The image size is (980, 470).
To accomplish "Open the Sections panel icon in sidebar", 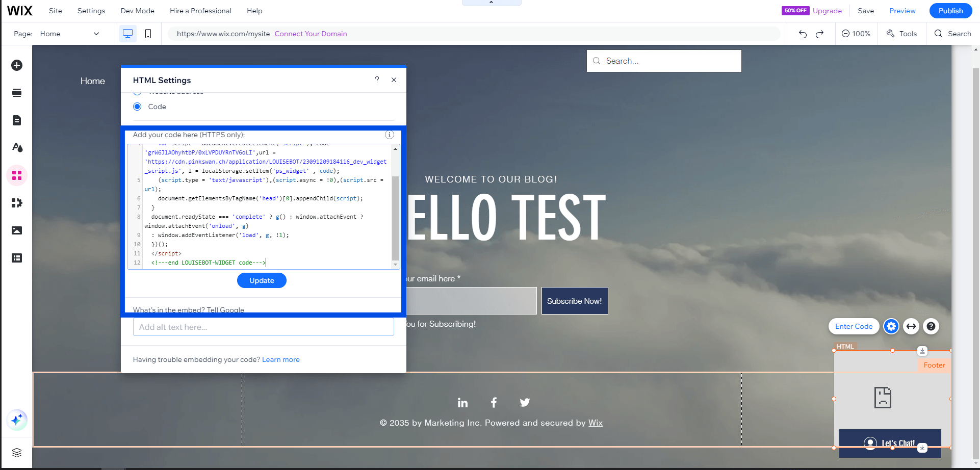I will 17,93.
